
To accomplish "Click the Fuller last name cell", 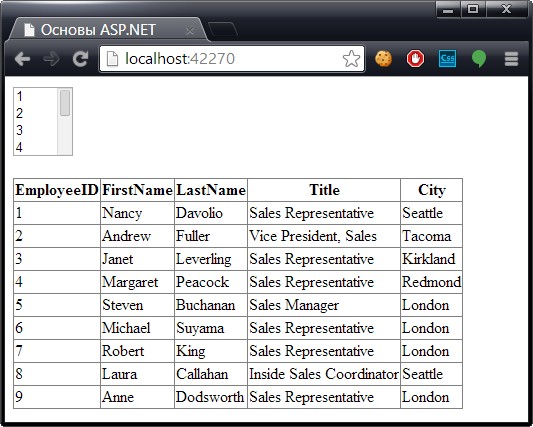I will tap(211, 236).
